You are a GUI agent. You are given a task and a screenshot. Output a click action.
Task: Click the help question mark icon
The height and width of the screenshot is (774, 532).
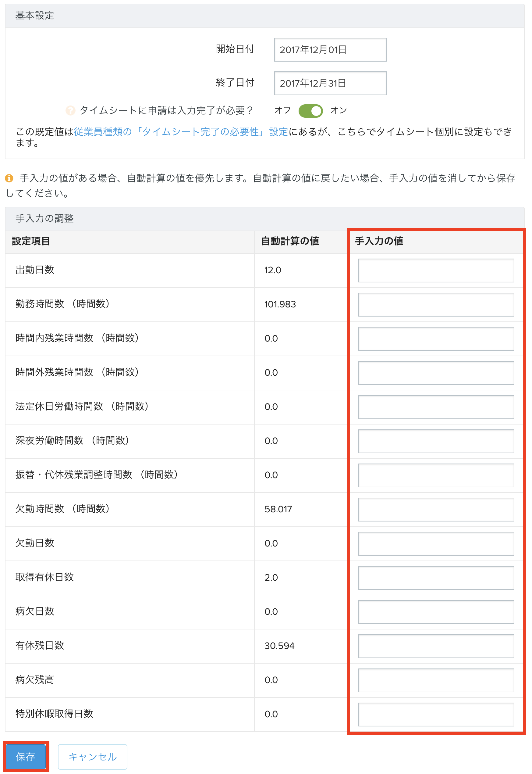70,110
